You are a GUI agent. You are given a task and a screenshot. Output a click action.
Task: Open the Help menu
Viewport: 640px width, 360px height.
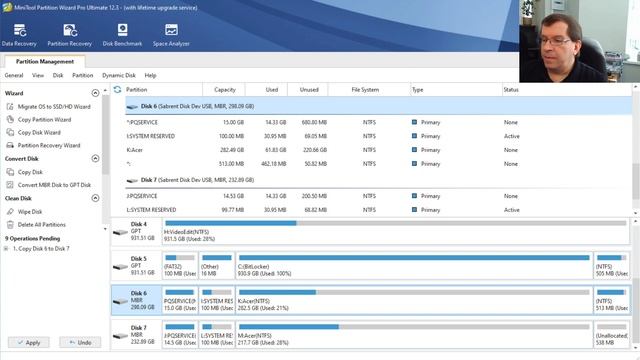[150, 76]
